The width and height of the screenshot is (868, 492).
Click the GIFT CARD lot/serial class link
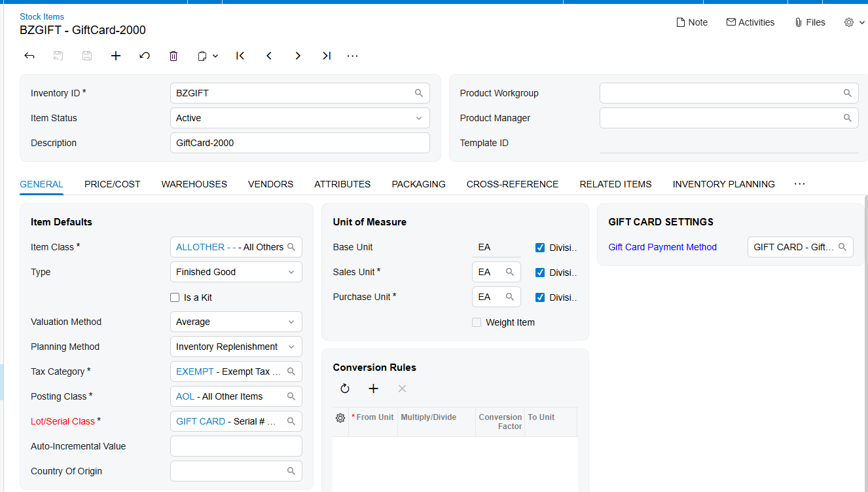pyautogui.click(x=201, y=421)
